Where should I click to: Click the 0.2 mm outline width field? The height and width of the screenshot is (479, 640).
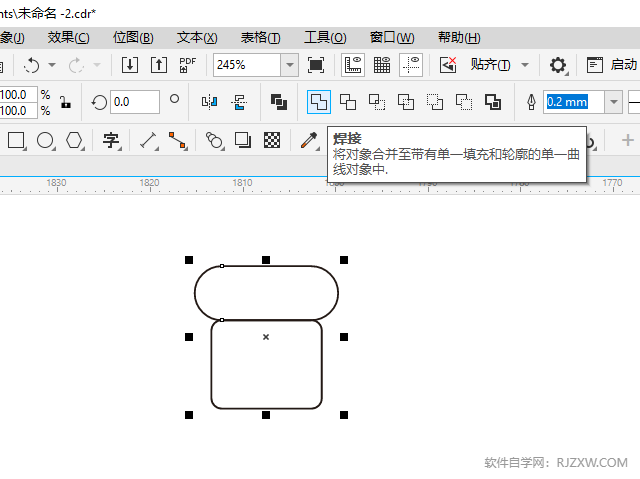[574, 102]
